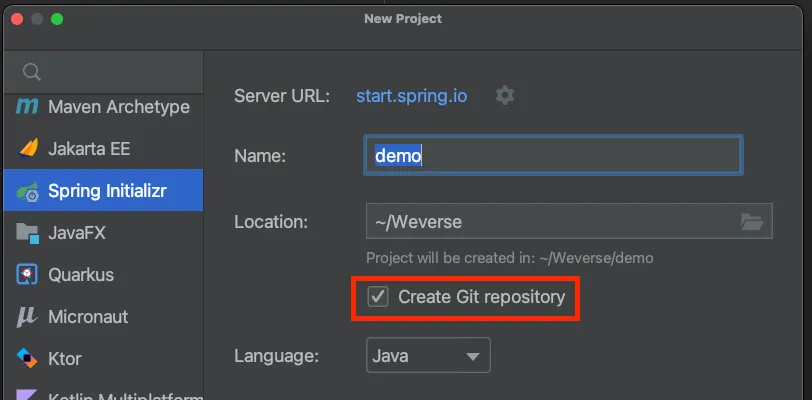Click the Name field containing demo
This screenshot has height=400, width=812.
click(x=554, y=155)
